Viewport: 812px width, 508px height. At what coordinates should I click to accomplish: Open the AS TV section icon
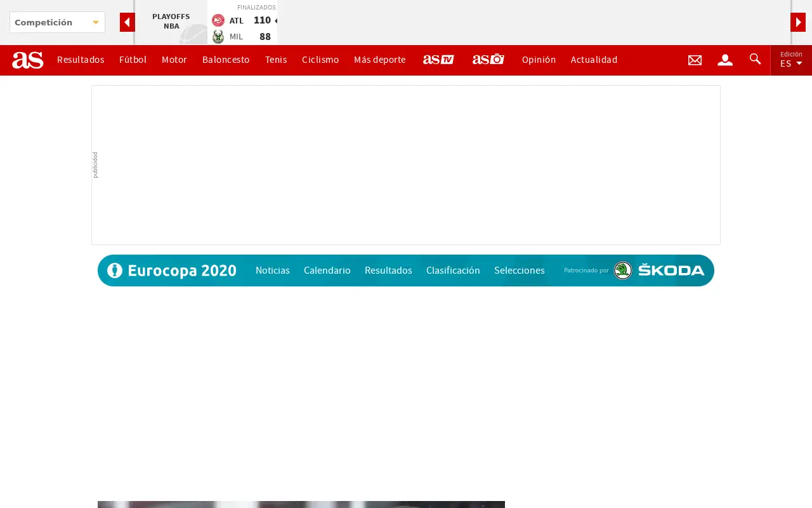438,60
